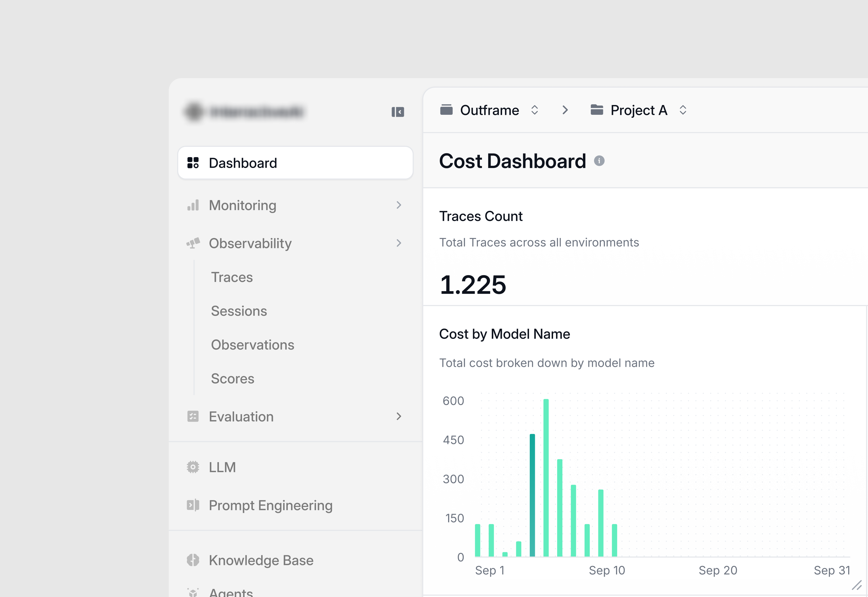Select the Evaluation panel icon

[x=193, y=416]
